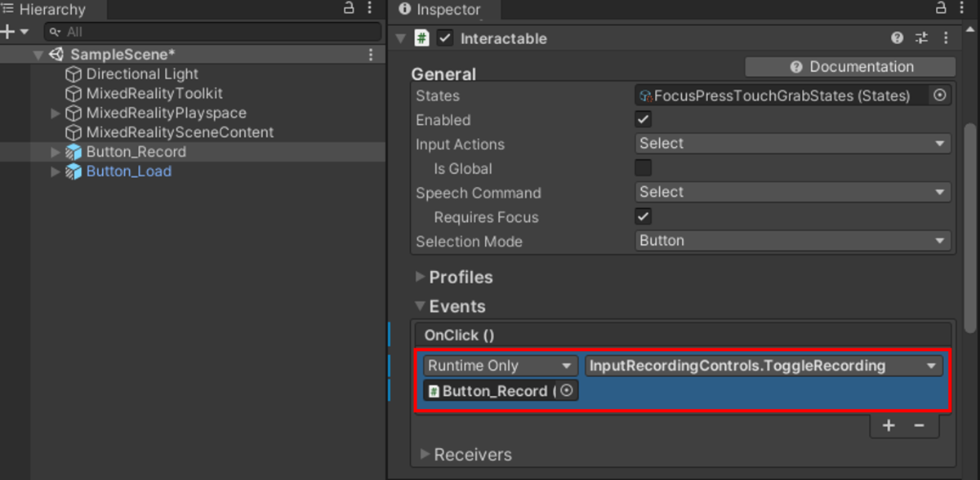Focus the Hierarchy search field
This screenshot has width=980, height=480.
[212, 32]
